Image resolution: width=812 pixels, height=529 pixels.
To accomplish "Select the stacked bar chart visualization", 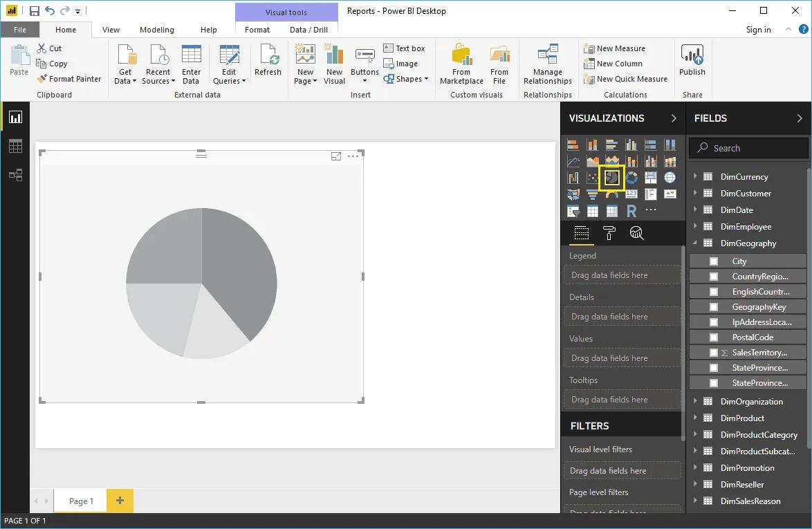I will click(x=573, y=144).
